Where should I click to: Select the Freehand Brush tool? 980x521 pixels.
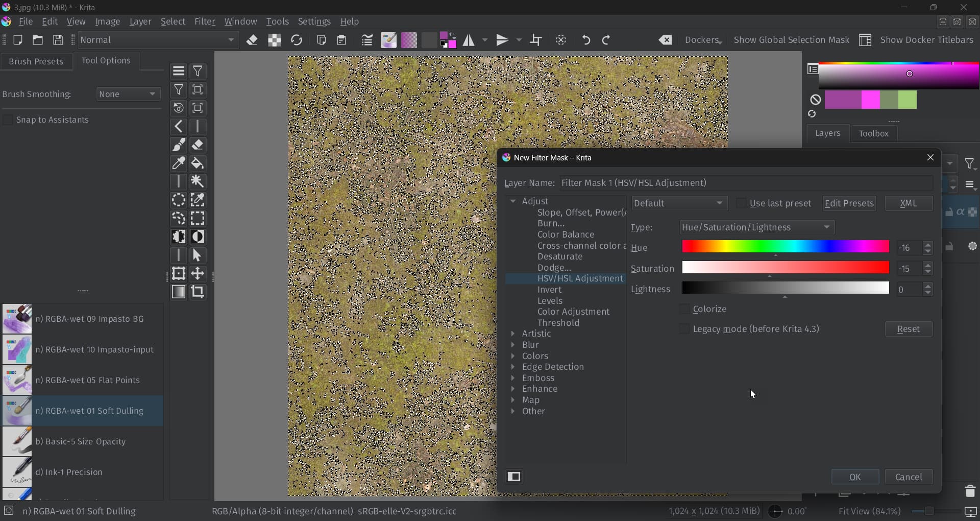pos(179,145)
